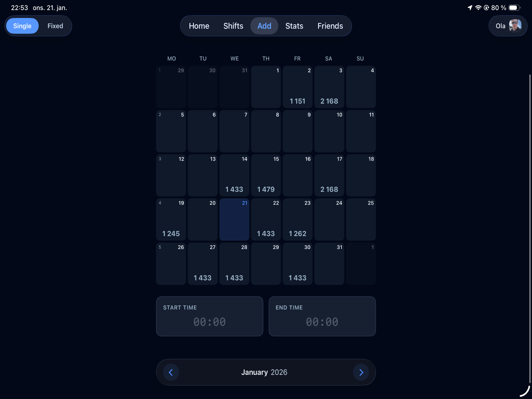Image resolution: width=532 pixels, height=399 pixels.
Task: Select January 11 day cell
Action: click(361, 131)
